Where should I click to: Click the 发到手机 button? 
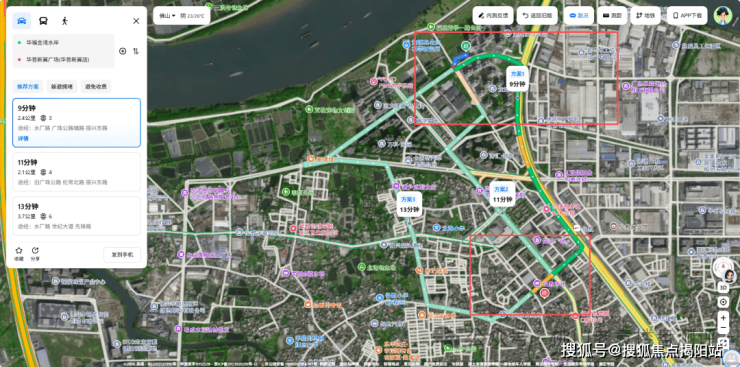(122, 255)
